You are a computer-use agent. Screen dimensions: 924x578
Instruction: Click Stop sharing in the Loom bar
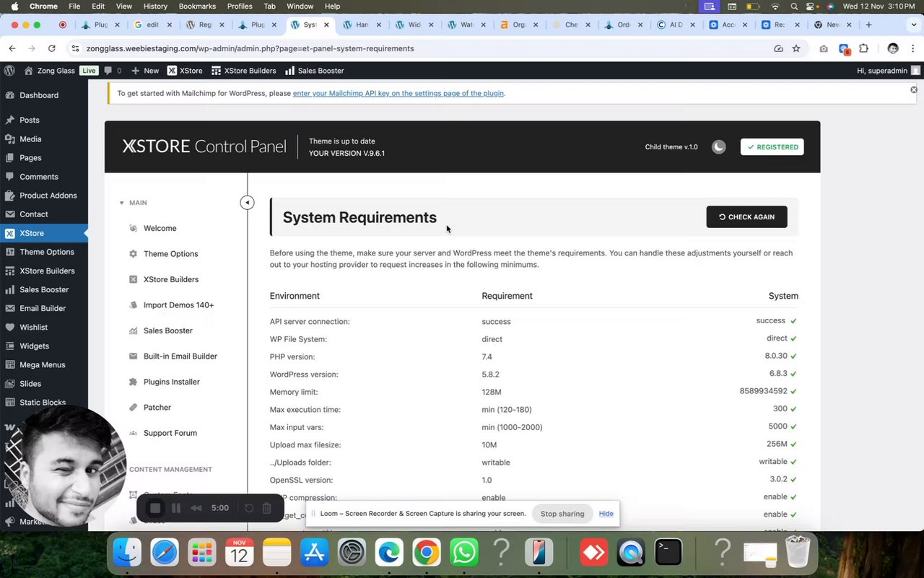click(x=562, y=514)
